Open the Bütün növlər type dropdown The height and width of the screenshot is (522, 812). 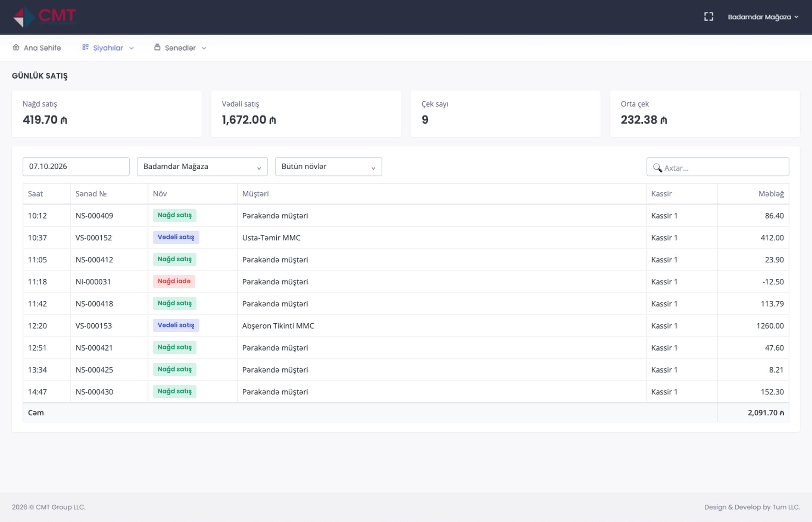[x=328, y=166]
